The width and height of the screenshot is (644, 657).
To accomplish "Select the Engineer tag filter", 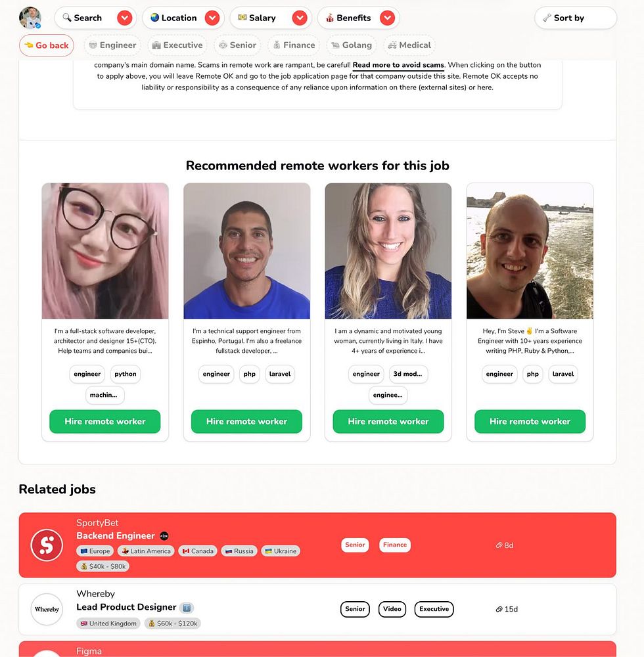I will pos(113,45).
